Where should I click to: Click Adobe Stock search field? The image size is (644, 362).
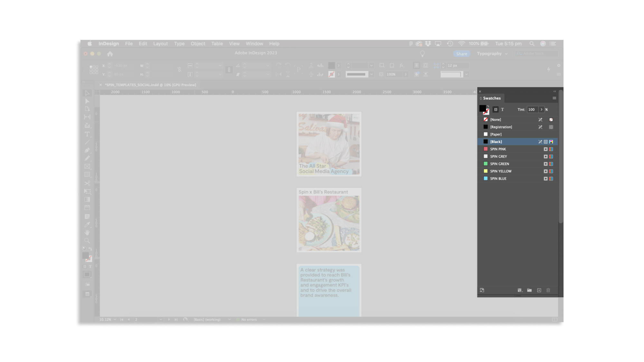[x=536, y=53]
